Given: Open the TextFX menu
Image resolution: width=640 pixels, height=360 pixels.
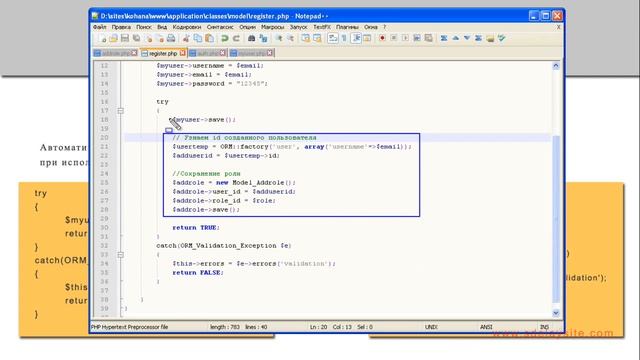Looking at the screenshot, I should (322, 27).
